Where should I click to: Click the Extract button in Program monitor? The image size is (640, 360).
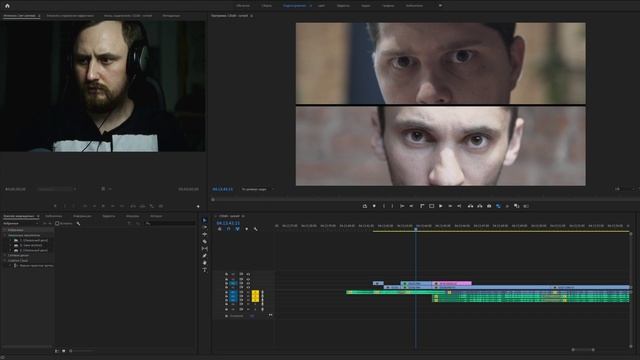[x=480, y=206]
